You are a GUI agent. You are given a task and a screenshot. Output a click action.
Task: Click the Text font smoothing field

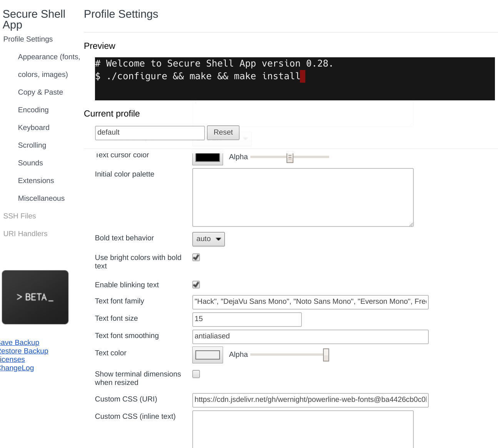[310, 336]
